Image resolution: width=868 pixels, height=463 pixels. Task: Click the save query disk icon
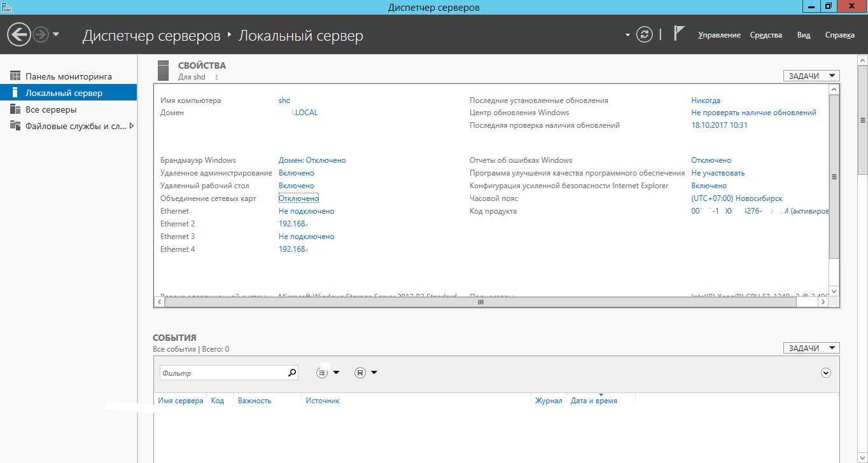point(360,373)
